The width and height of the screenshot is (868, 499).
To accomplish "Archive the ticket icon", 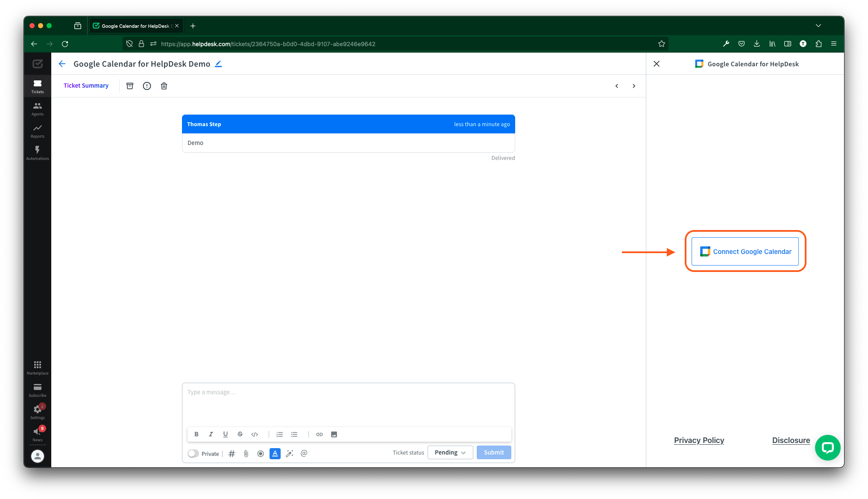I will [x=130, y=86].
